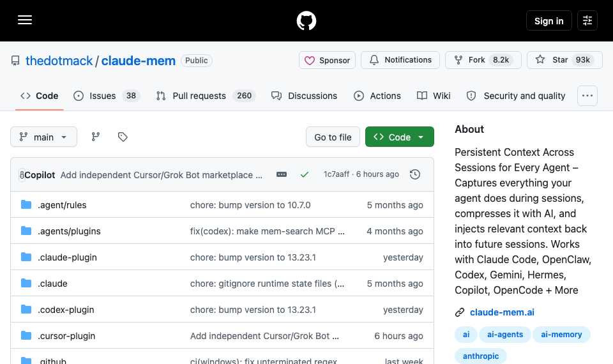Expand commit message details ellipsis
This screenshot has height=364, width=613.
(x=282, y=174)
